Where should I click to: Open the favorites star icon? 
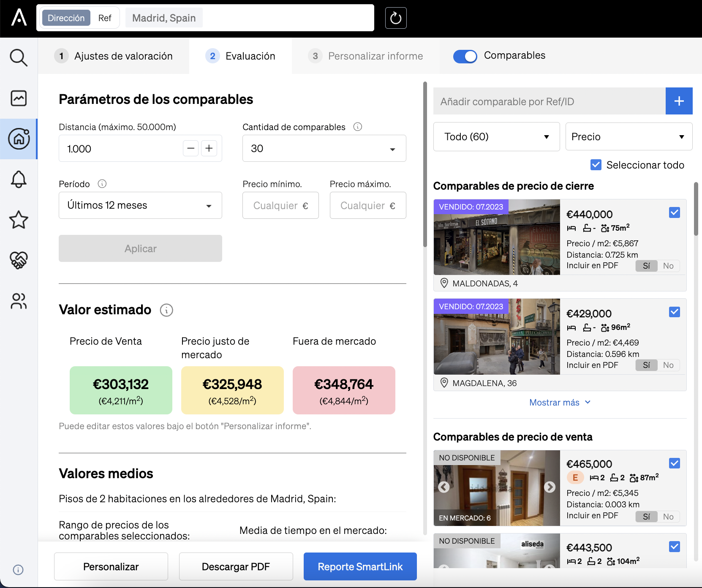(19, 220)
